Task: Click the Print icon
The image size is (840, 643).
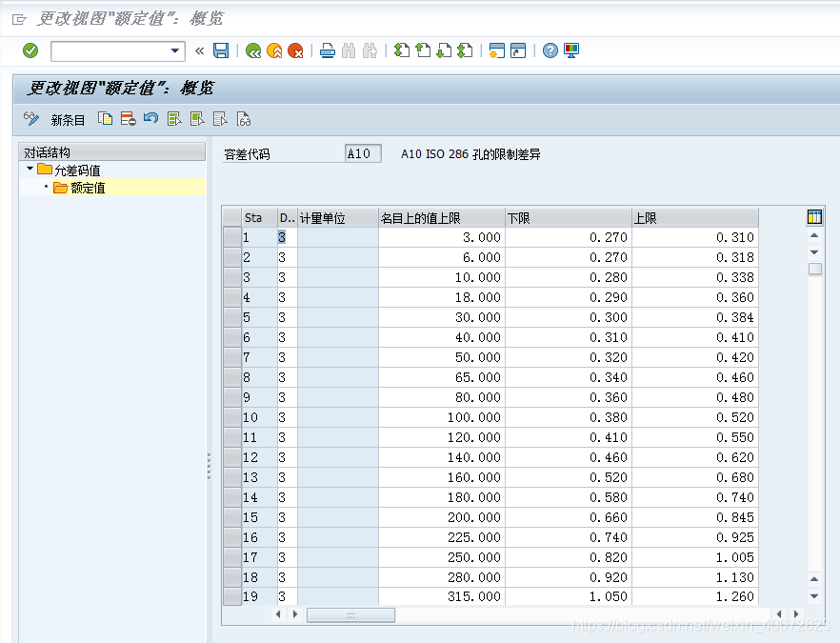Action: 328,50
